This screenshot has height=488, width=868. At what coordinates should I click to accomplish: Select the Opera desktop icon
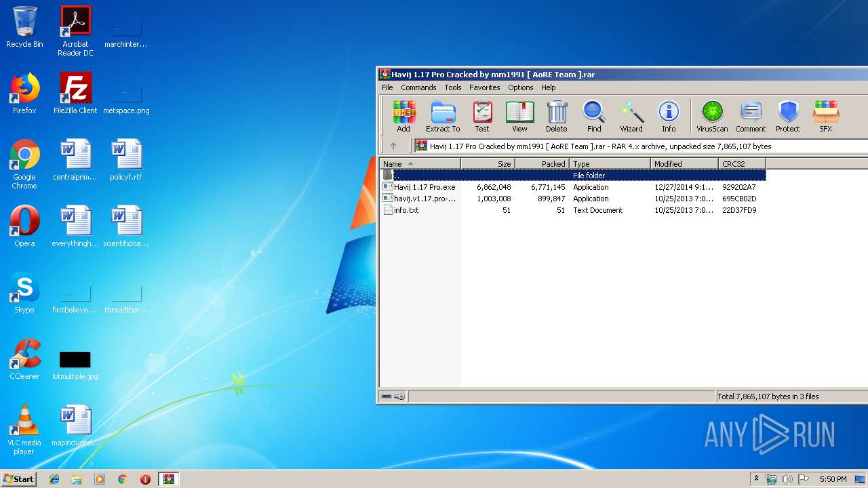[x=24, y=226]
